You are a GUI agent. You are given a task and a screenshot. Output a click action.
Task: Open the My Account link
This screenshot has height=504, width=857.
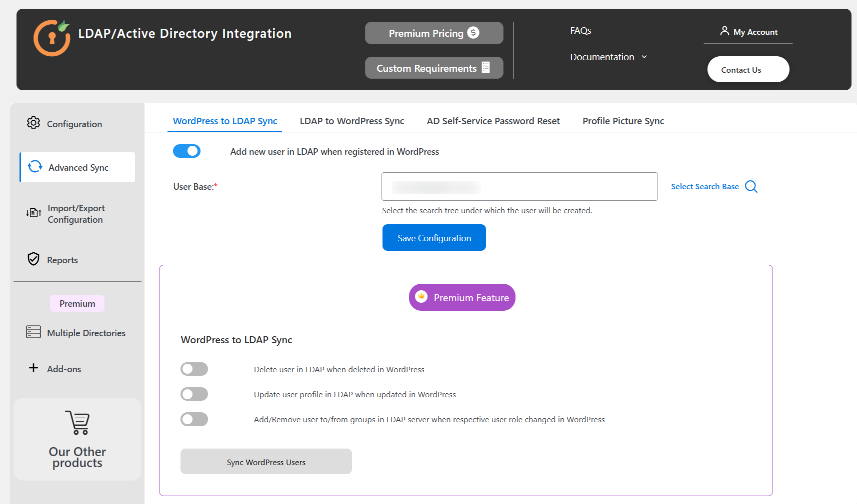748,32
